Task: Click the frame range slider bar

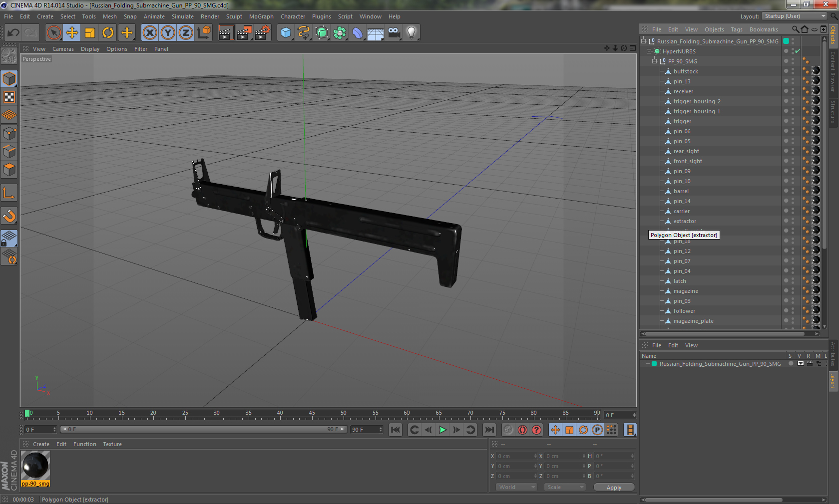Action: pos(203,429)
